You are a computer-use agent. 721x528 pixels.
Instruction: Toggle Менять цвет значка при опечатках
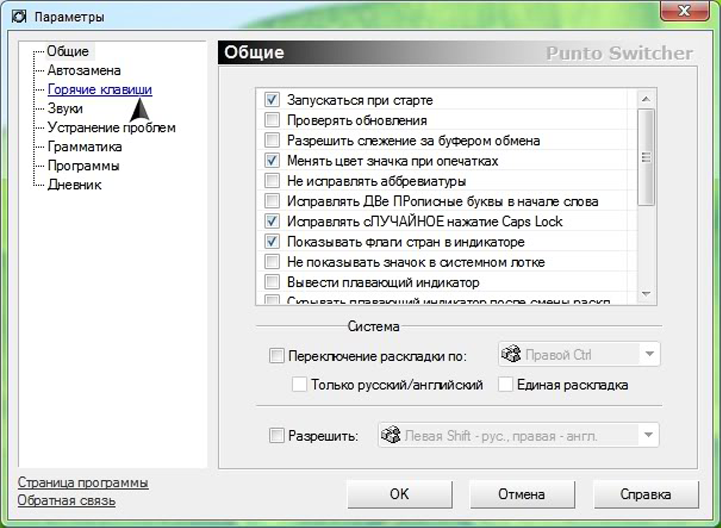[x=272, y=160]
